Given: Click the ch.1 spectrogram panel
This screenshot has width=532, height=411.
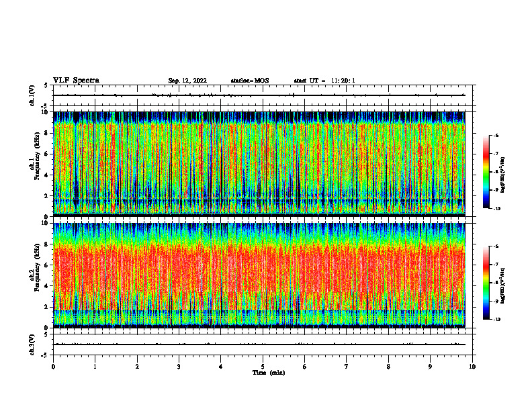Looking at the screenshot, I should click(259, 164).
